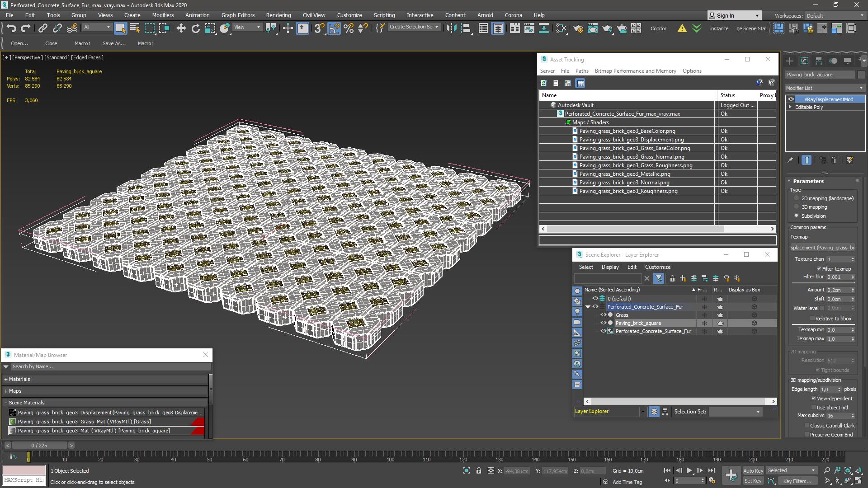Open the Modifier List dropdown

825,88
